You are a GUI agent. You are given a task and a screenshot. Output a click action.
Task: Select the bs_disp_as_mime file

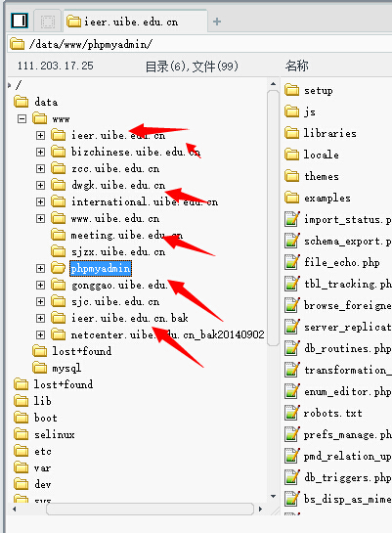click(x=347, y=499)
